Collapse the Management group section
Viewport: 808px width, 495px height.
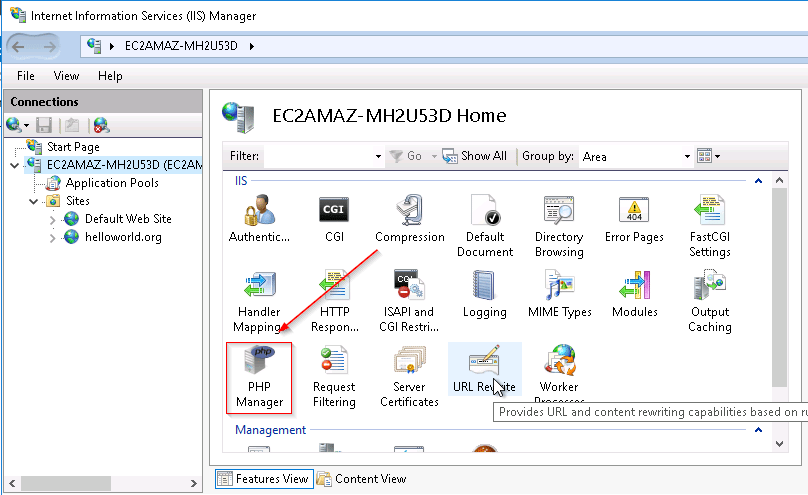758,430
